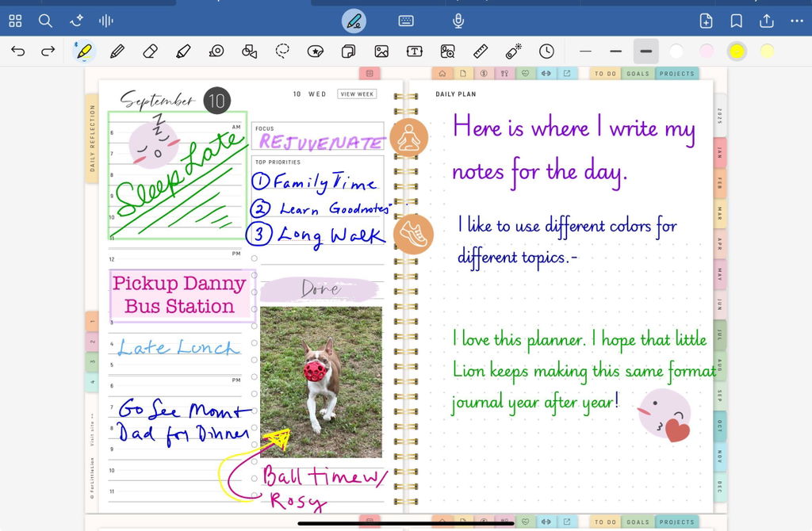The width and height of the screenshot is (812, 531).
Task: Open the clock timer tool
Action: [547, 52]
